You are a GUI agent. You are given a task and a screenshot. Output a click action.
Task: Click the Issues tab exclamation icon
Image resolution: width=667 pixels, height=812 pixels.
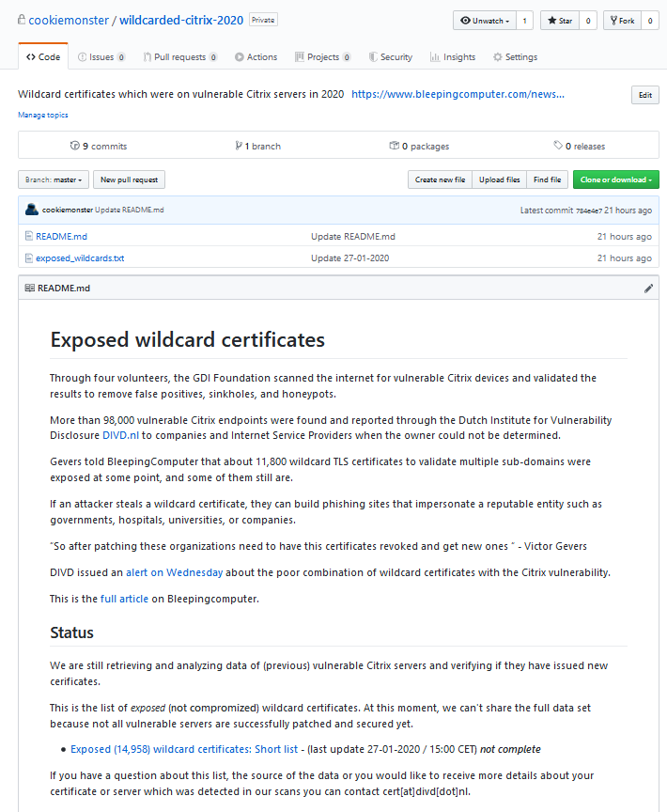click(82, 57)
